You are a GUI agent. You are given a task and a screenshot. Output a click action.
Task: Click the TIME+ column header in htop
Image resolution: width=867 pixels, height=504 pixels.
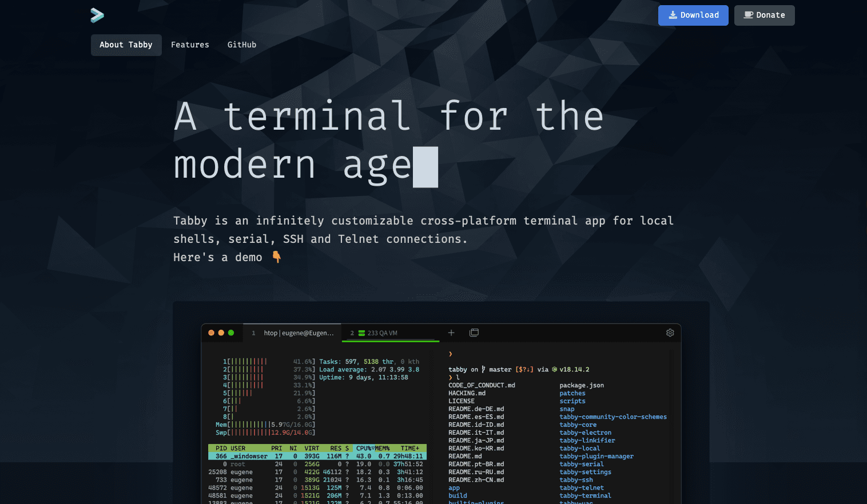click(410, 449)
